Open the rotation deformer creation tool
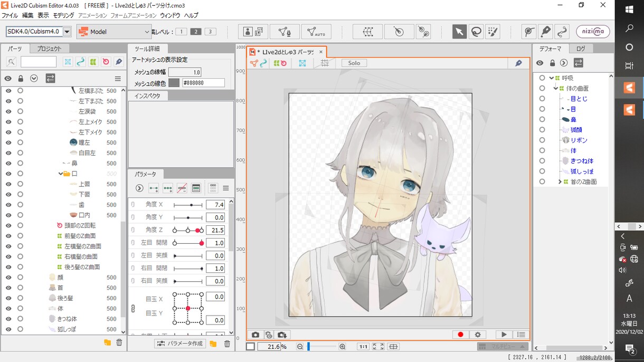This screenshot has width=644, height=362. (x=423, y=32)
